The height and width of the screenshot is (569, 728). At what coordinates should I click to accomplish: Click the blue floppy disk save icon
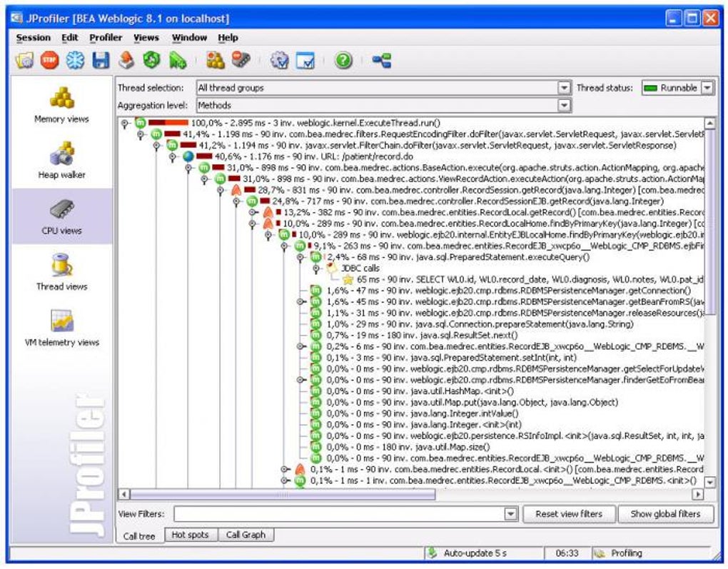pos(101,61)
